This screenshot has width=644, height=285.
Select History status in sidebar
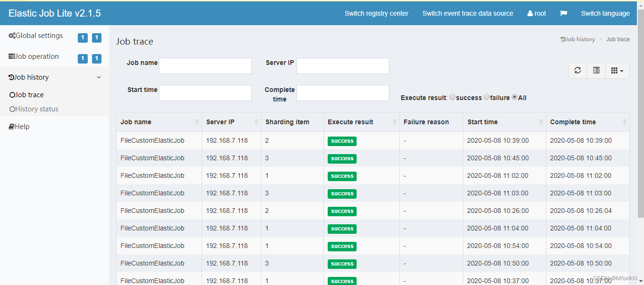coord(34,109)
